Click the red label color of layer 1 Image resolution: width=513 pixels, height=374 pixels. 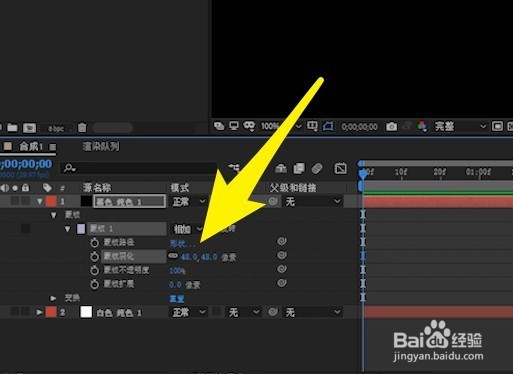click(x=51, y=201)
